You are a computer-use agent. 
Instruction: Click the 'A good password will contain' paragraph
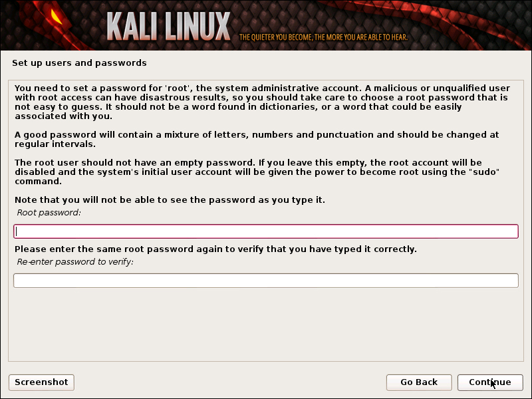pyautogui.click(x=257, y=140)
